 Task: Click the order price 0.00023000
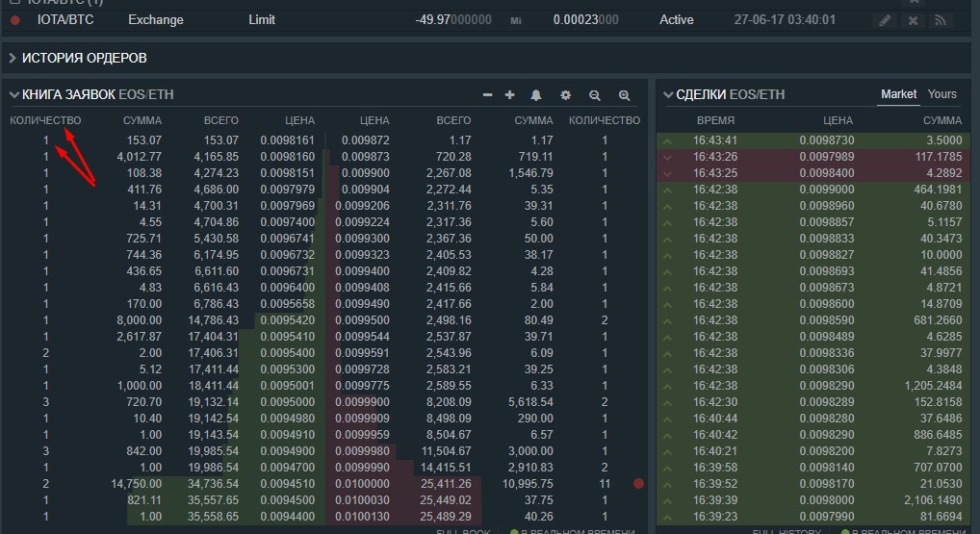(x=585, y=20)
